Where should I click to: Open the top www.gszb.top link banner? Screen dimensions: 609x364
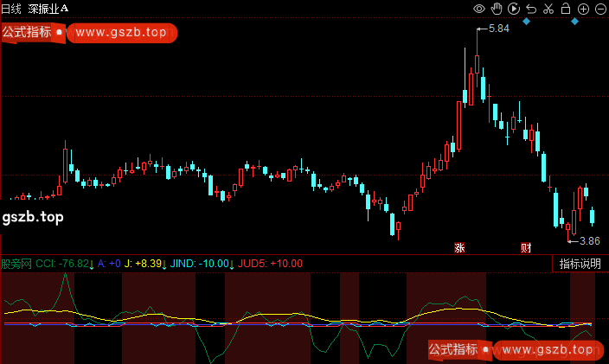click(122, 33)
